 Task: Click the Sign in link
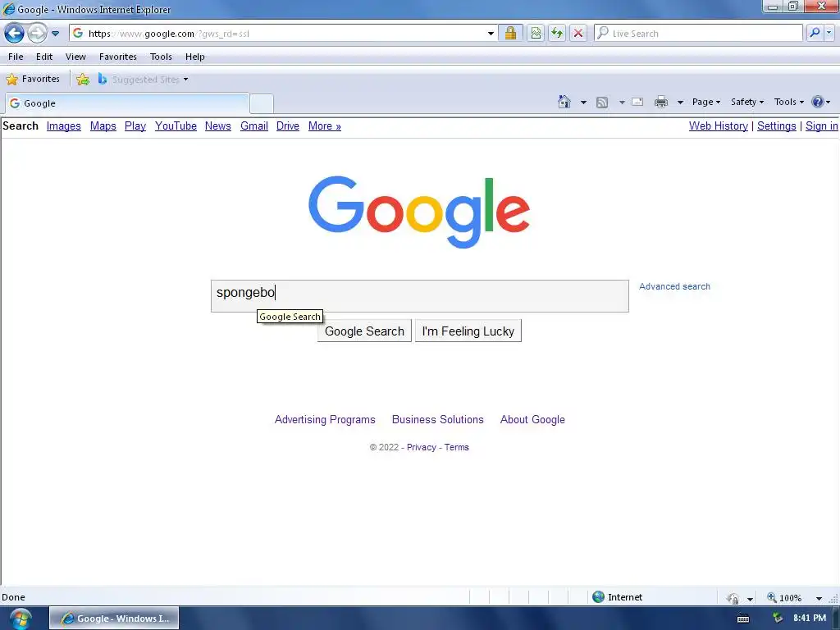point(821,126)
